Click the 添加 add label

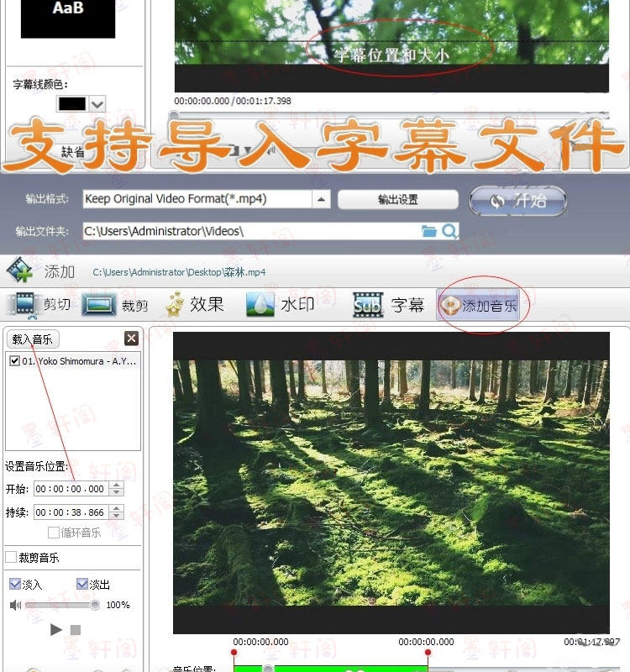pos(59,271)
